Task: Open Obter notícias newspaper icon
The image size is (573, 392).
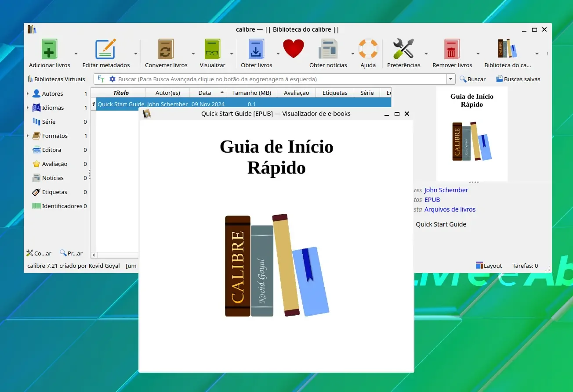Action: click(x=328, y=49)
